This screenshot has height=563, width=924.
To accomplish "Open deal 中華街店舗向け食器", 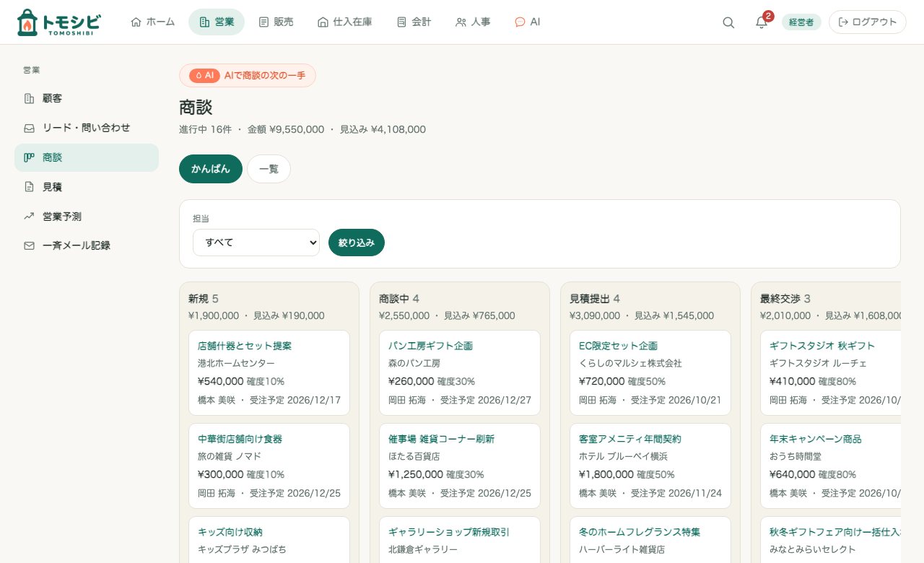I will [240, 439].
